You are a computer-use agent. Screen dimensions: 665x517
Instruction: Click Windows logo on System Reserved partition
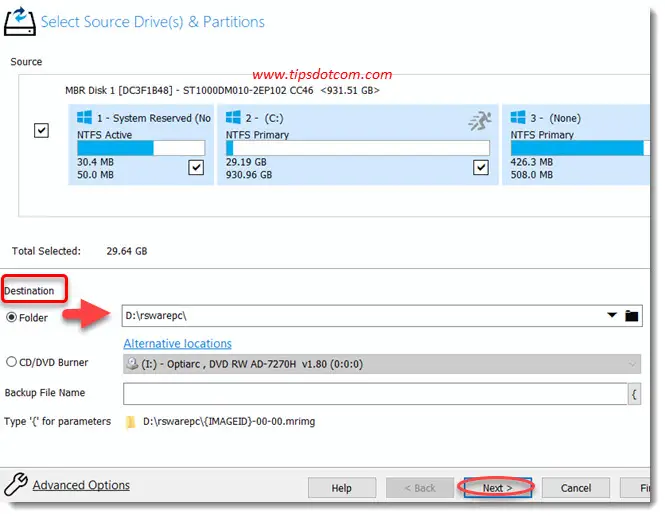(x=84, y=117)
